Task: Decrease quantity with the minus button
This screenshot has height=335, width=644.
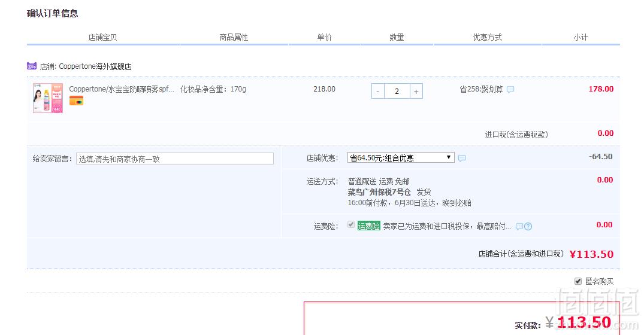Action: click(378, 92)
